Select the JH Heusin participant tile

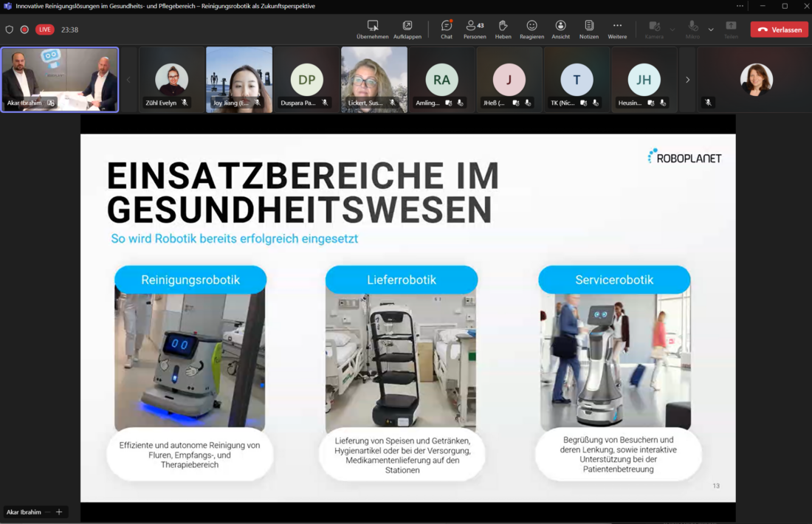pos(644,79)
